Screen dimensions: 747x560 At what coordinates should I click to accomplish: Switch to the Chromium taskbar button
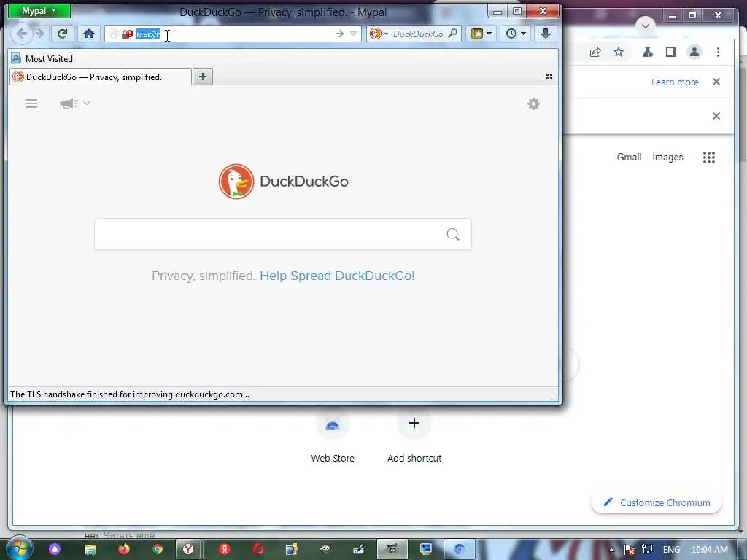click(x=460, y=550)
